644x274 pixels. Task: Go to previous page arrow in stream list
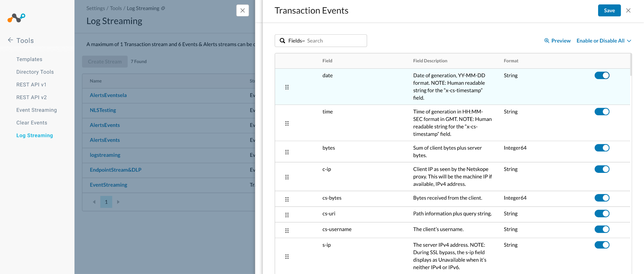coord(94,202)
